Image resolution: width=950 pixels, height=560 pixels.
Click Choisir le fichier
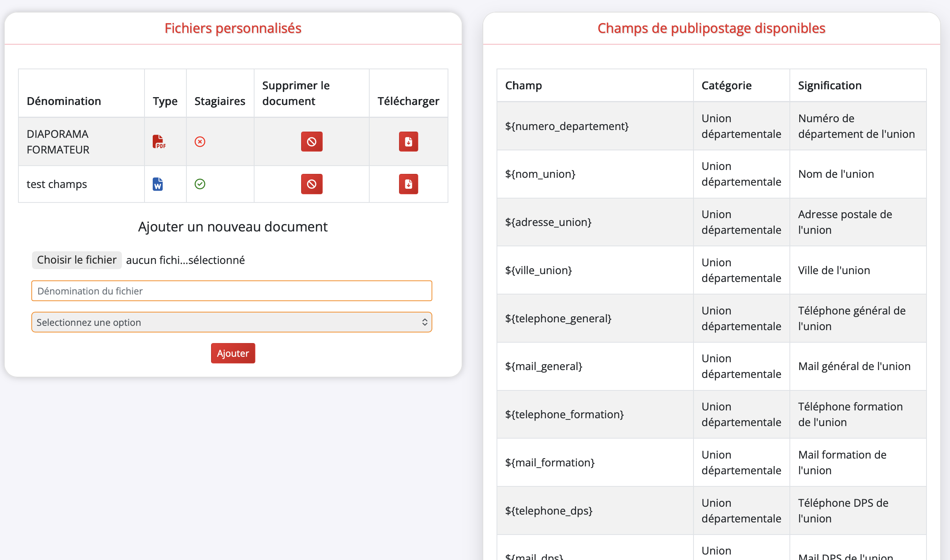(x=76, y=260)
